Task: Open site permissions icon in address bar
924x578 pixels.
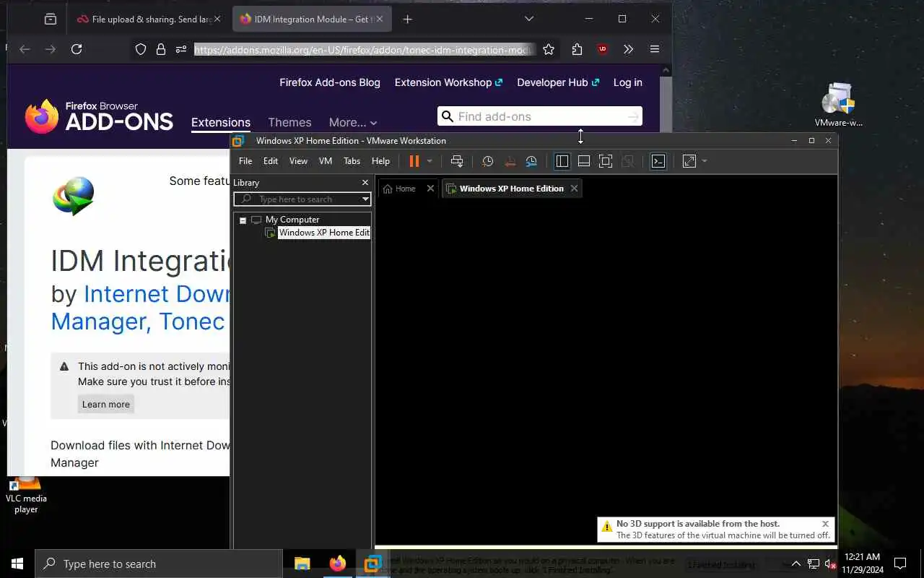Action: (x=181, y=49)
